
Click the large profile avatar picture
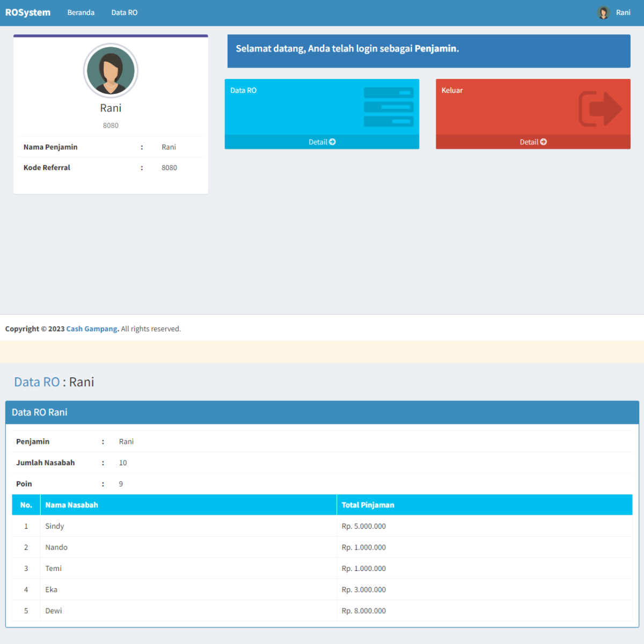point(111,70)
